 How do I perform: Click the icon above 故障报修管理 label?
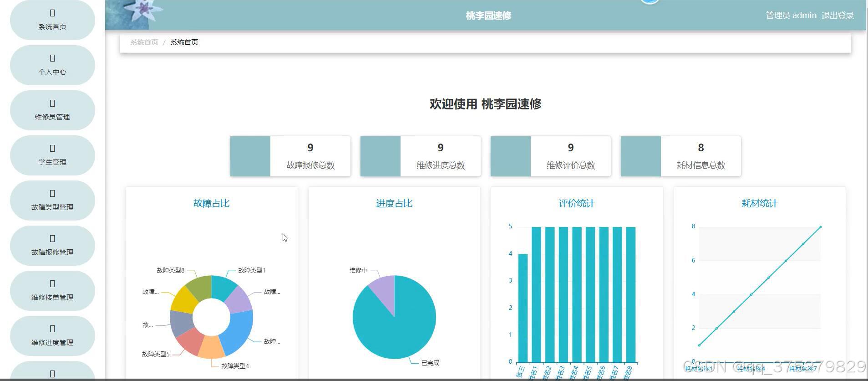tap(52, 239)
